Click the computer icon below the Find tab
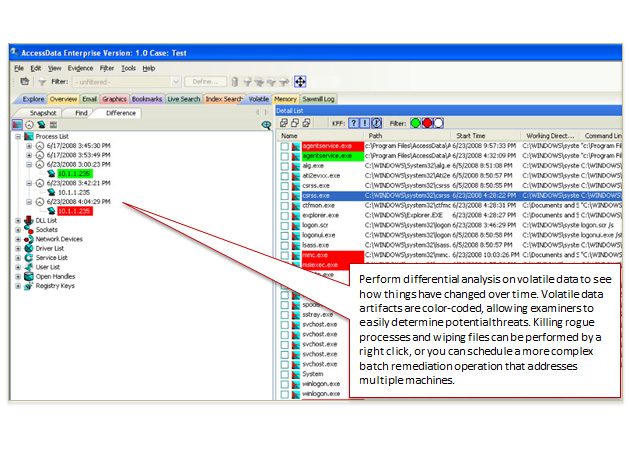630x450 pixels. click(41, 125)
